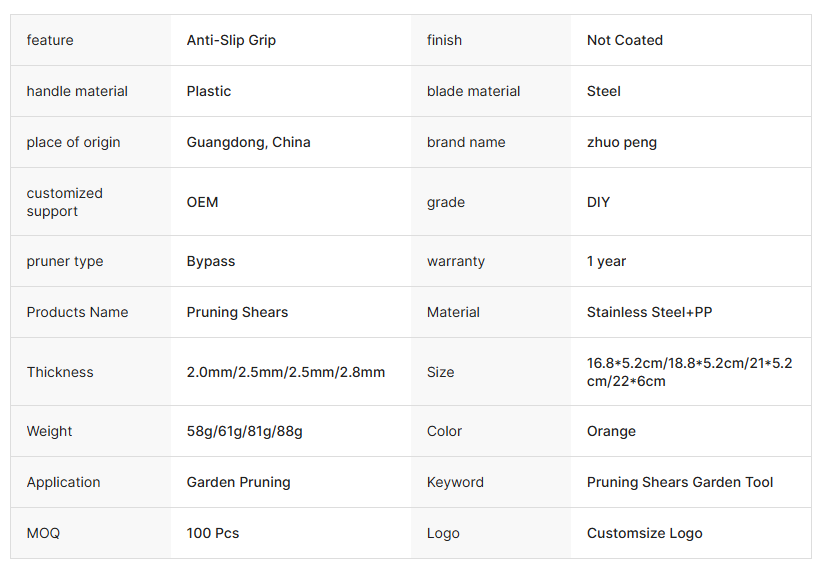The image size is (821, 566).
Task: Click the "1 year" warranty value
Action: (606, 261)
